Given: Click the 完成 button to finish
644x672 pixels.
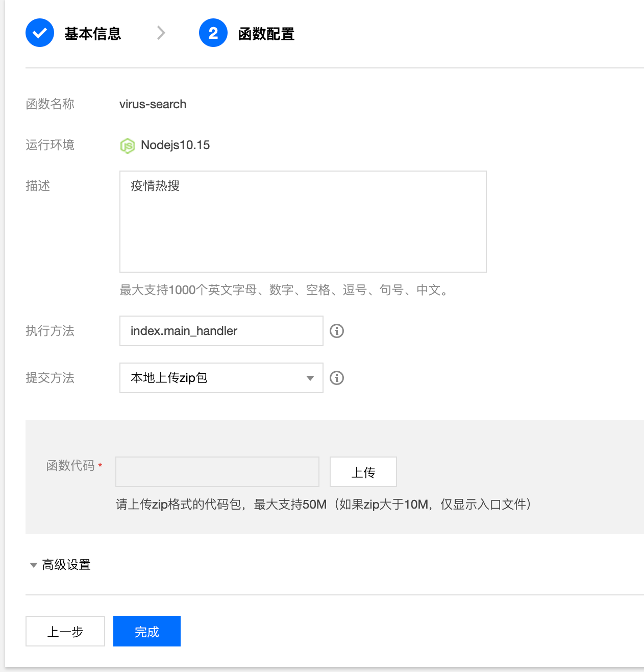Looking at the screenshot, I should (146, 631).
